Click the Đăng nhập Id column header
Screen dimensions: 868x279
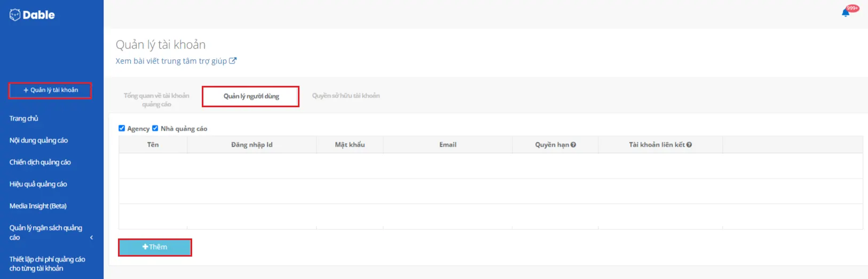(x=252, y=145)
